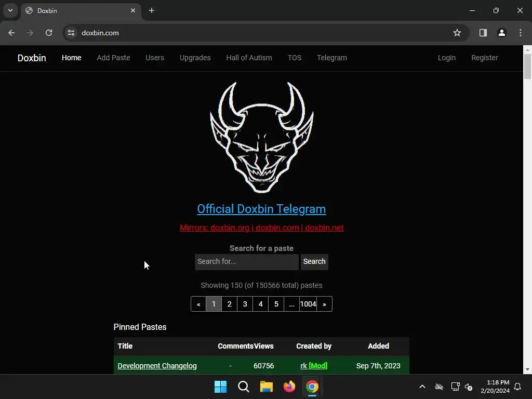This screenshot has height=399, width=532.
Task: Open the Chrome three-dot menu
Action: (521, 33)
